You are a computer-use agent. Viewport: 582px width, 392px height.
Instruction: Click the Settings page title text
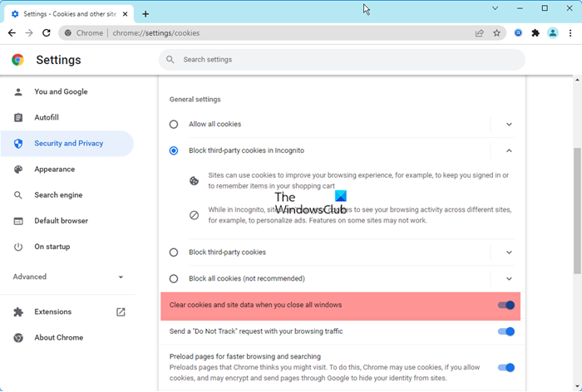tap(58, 60)
